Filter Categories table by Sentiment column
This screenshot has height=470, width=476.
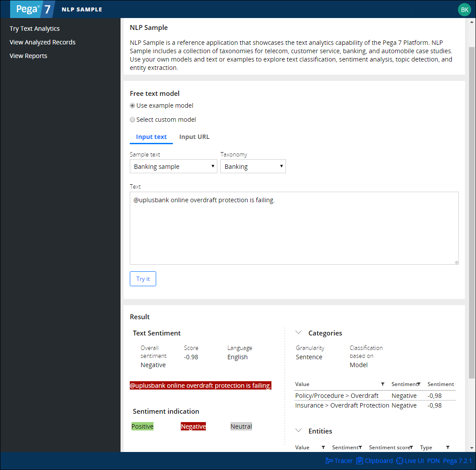point(419,384)
